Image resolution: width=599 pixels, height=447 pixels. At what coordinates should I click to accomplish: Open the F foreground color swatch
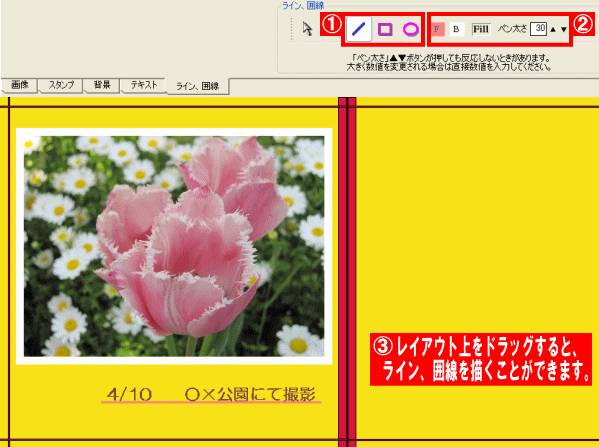[437, 29]
